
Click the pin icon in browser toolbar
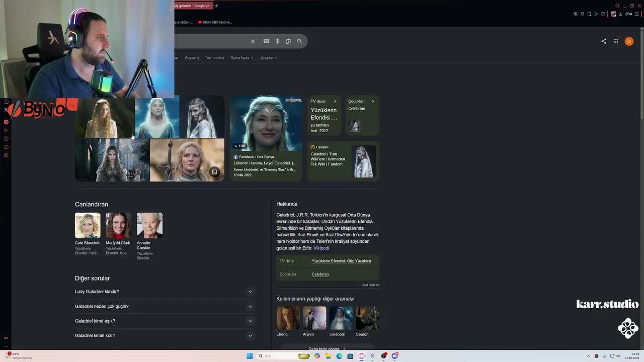click(x=583, y=14)
